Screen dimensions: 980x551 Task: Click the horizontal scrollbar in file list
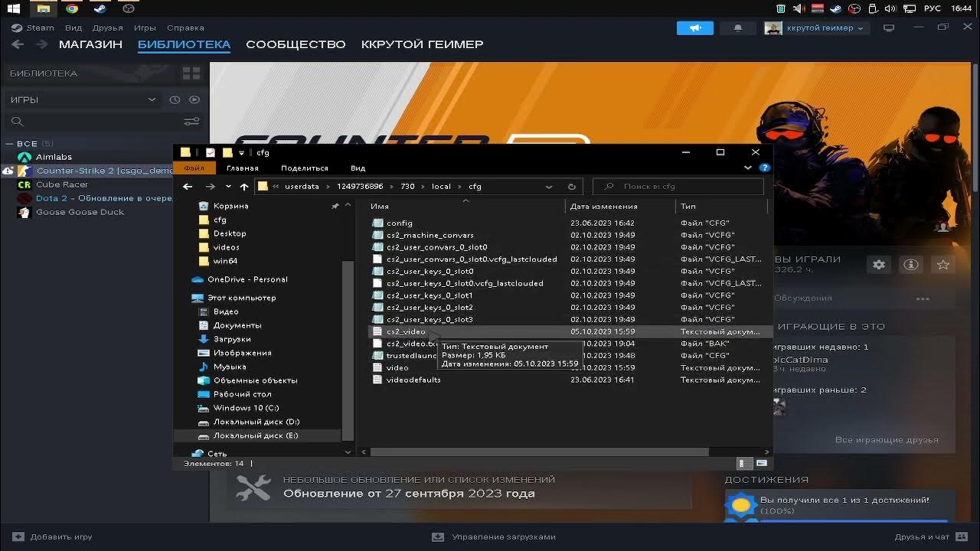coord(540,452)
